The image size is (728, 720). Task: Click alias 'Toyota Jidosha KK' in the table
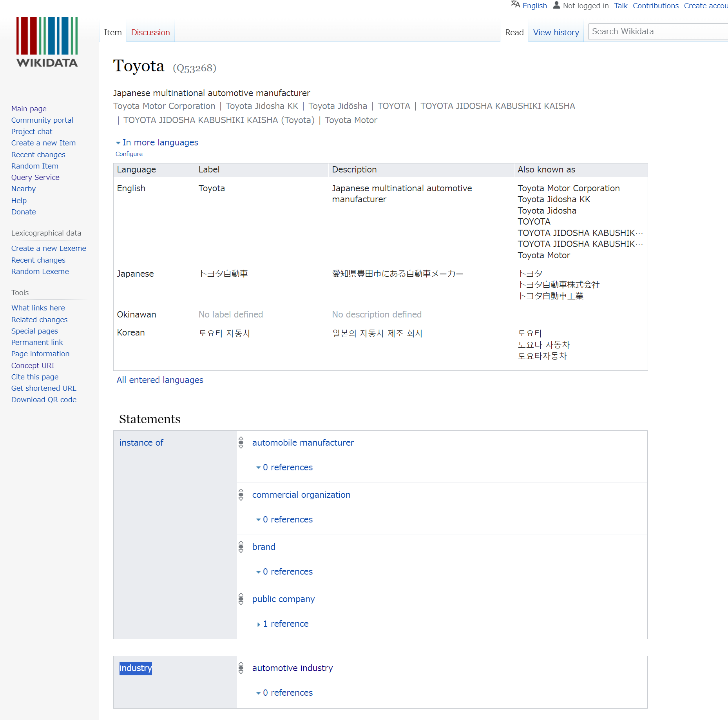pos(554,199)
